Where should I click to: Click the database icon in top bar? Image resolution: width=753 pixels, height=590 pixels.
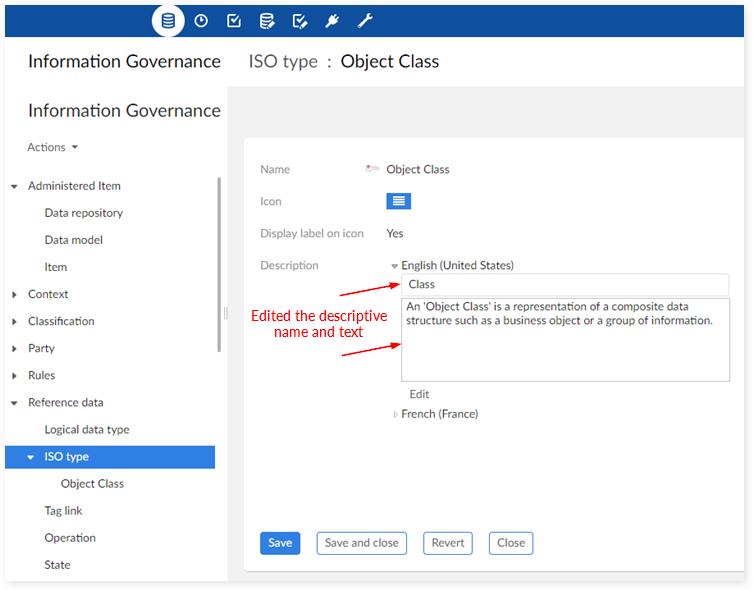168,20
